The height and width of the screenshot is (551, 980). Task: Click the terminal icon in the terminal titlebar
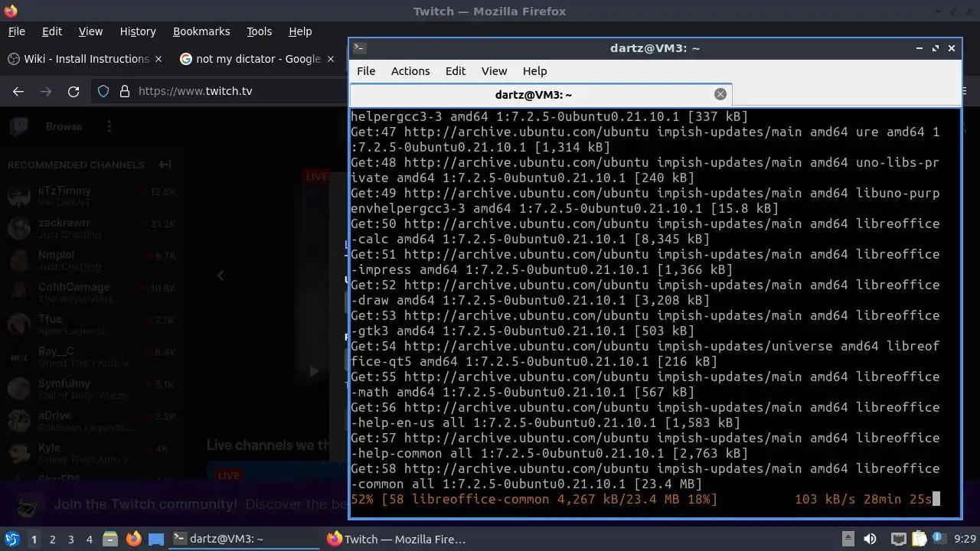coord(359,47)
